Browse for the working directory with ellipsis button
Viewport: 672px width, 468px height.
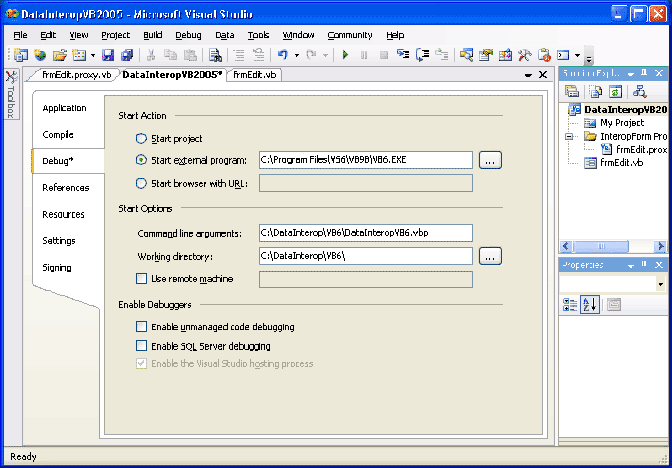pos(490,256)
